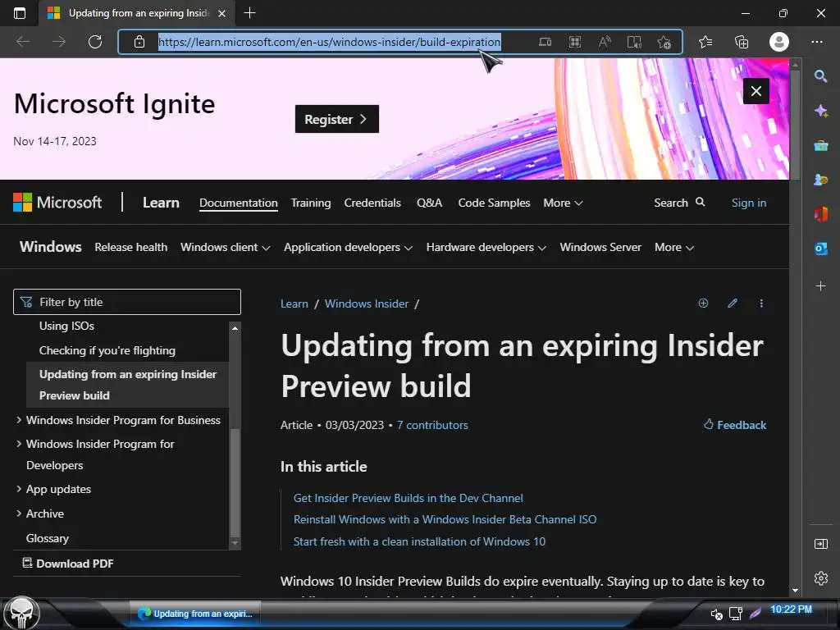The height and width of the screenshot is (630, 840).
Task: Click Download PDF button
Action: [x=68, y=563]
